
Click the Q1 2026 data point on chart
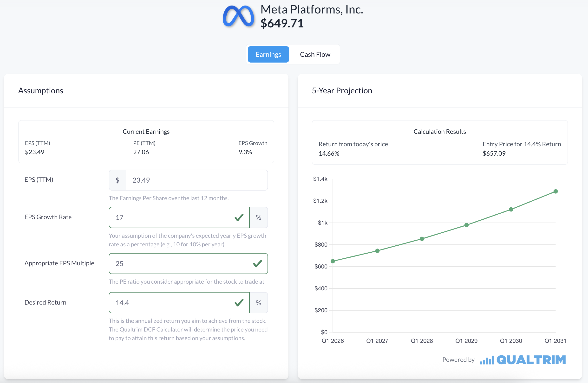(x=333, y=261)
